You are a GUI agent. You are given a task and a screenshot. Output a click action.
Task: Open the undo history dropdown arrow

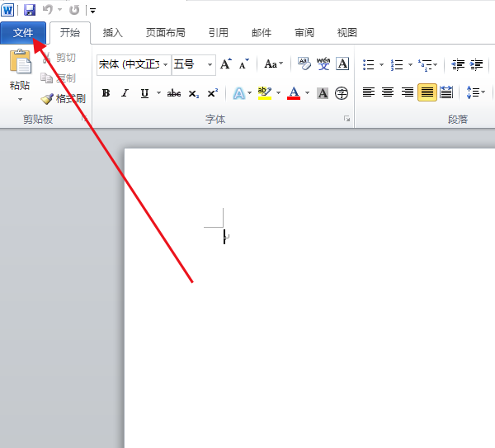pos(59,10)
